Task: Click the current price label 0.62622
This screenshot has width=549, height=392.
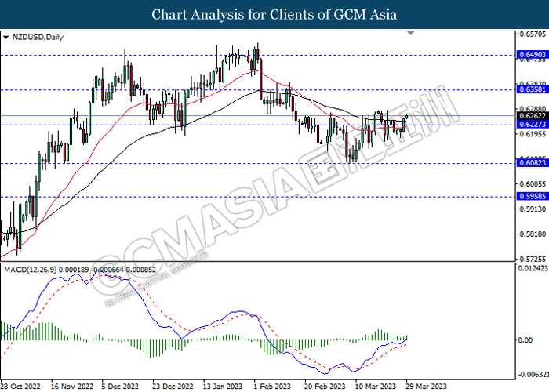Action: tap(533, 116)
